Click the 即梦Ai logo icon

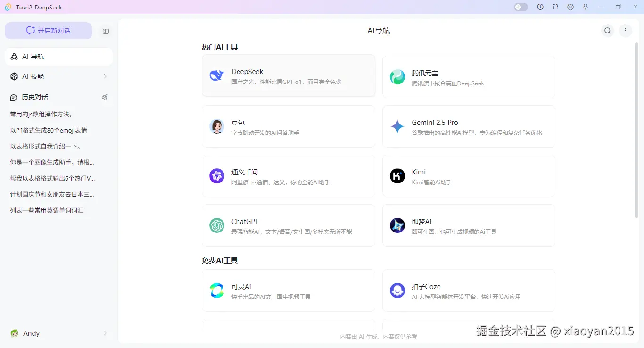[397, 225]
